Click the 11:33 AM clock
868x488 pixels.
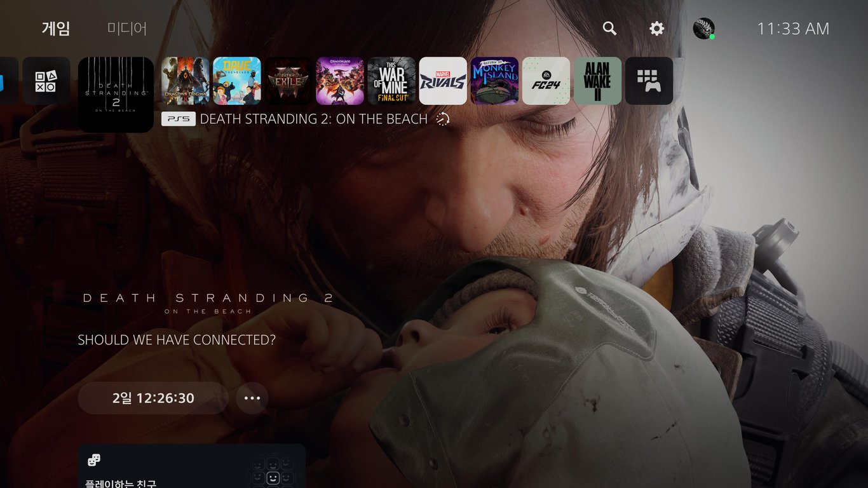click(x=793, y=29)
